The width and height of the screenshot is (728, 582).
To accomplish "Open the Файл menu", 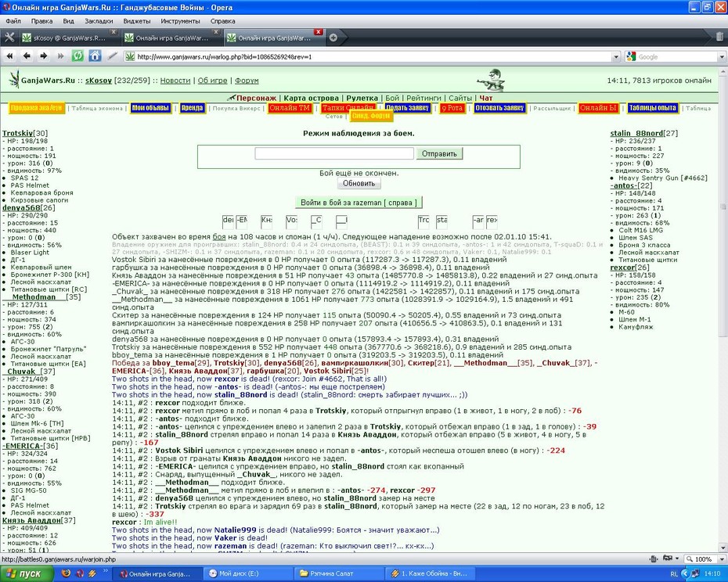I will coord(13,21).
